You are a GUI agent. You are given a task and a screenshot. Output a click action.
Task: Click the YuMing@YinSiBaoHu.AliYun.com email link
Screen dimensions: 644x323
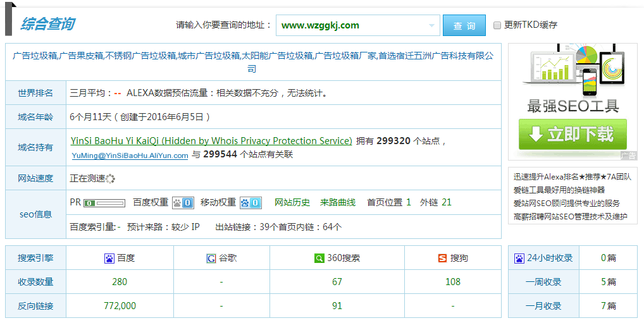[x=130, y=155]
